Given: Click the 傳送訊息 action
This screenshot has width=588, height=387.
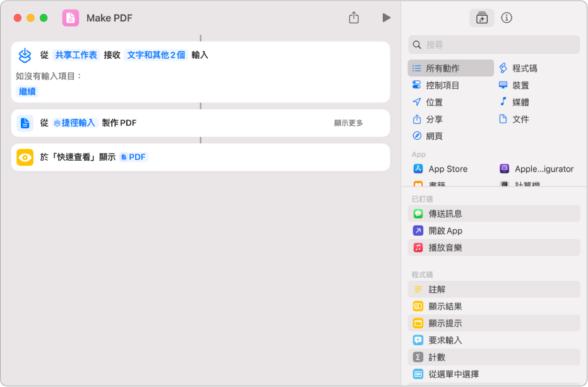Looking at the screenshot, I should click(x=494, y=214).
